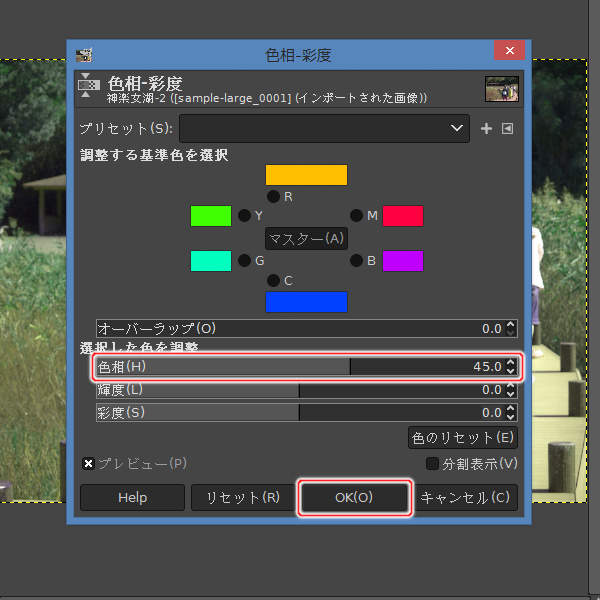The width and height of the screenshot is (600, 600).
Task: Click the 色のリセット(E) button
Action: [463, 438]
